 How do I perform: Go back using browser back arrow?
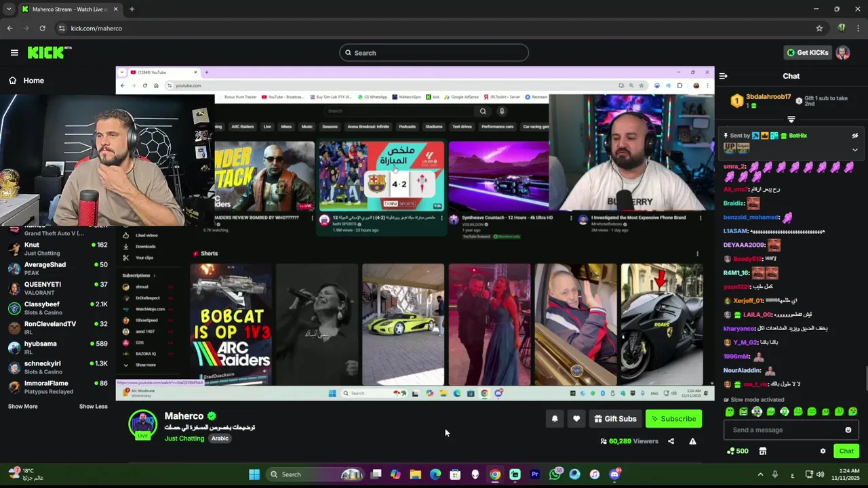tap(9, 28)
